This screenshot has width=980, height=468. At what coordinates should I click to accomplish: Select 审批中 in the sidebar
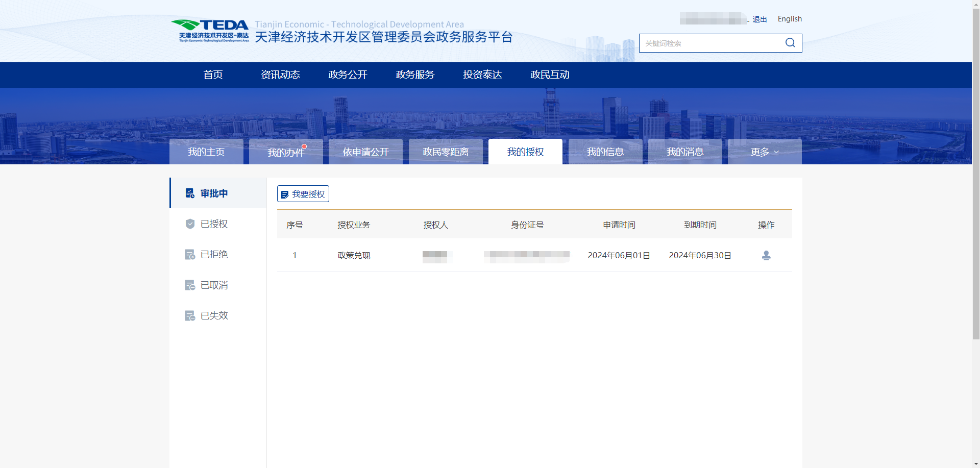tap(218, 193)
